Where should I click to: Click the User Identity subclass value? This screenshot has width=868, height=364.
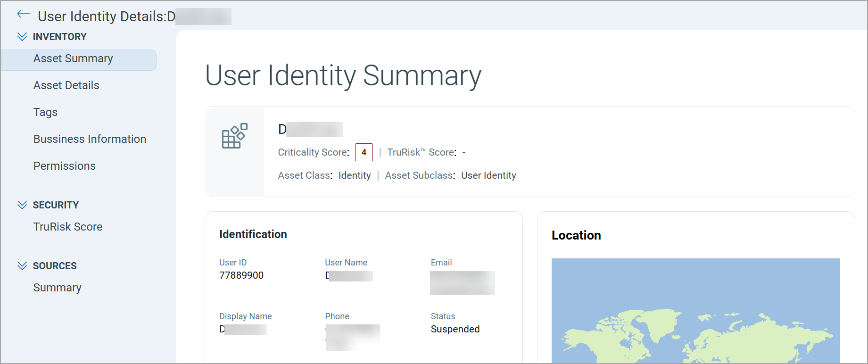click(488, 175)
